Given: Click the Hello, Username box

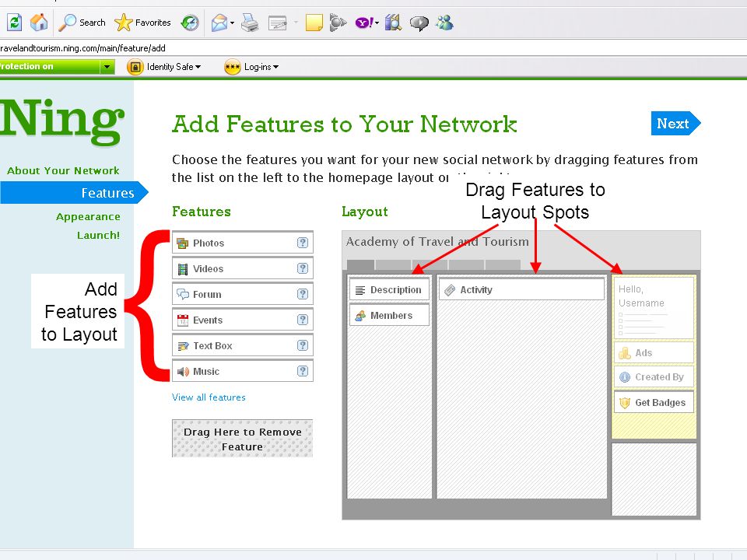Looking at the screenshot, I should tap(654, 308).
